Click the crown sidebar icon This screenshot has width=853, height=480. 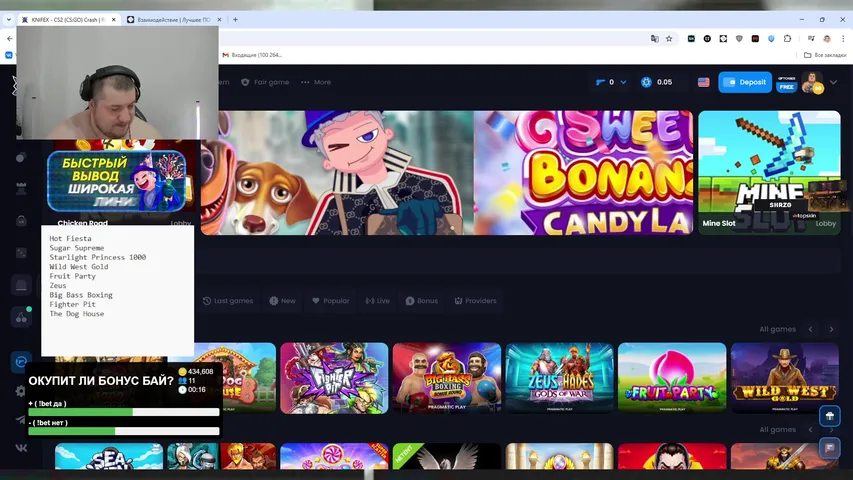(x=21, y=188)
